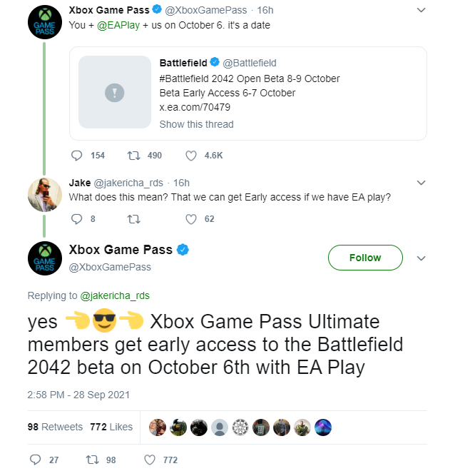View the list of 98 Retweets
The image size is (455, 476).
55,427
